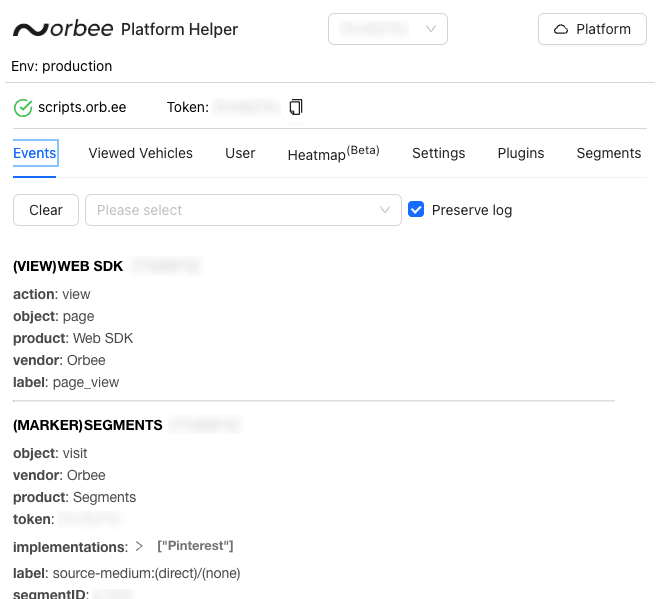Click the (VIEW)WEB SDK event heading
Screen dimensions: 660x599
[68, 266]
